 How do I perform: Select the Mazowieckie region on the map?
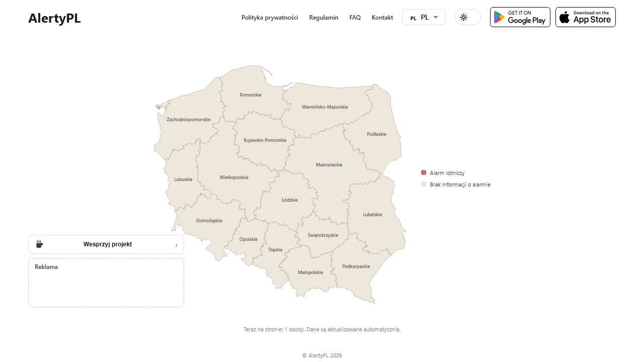click(x=329, y=164)
